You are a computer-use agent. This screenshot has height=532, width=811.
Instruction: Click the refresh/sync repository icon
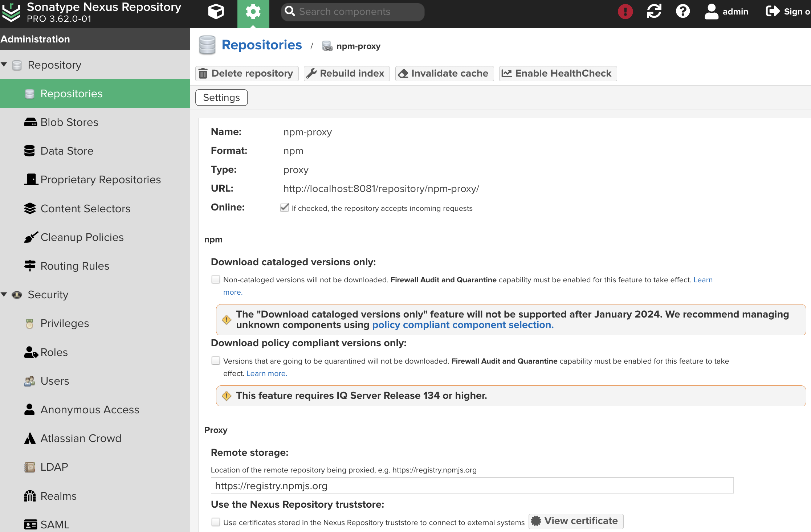point(654,12)
